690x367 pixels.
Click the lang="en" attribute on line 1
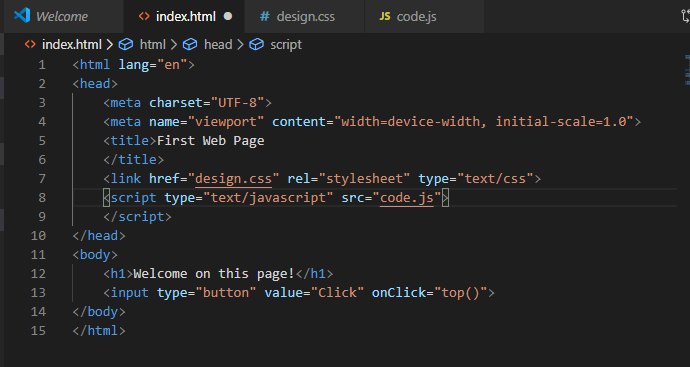coord(153,65)
